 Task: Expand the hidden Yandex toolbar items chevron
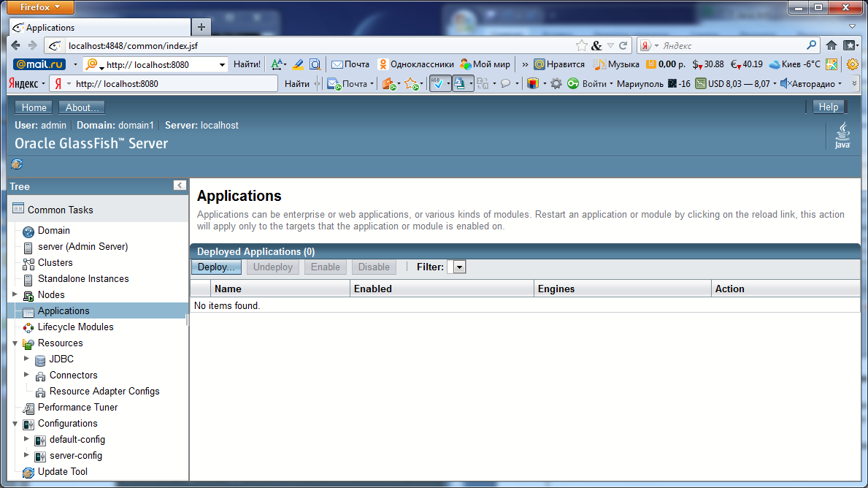click(x=854, y=83)
